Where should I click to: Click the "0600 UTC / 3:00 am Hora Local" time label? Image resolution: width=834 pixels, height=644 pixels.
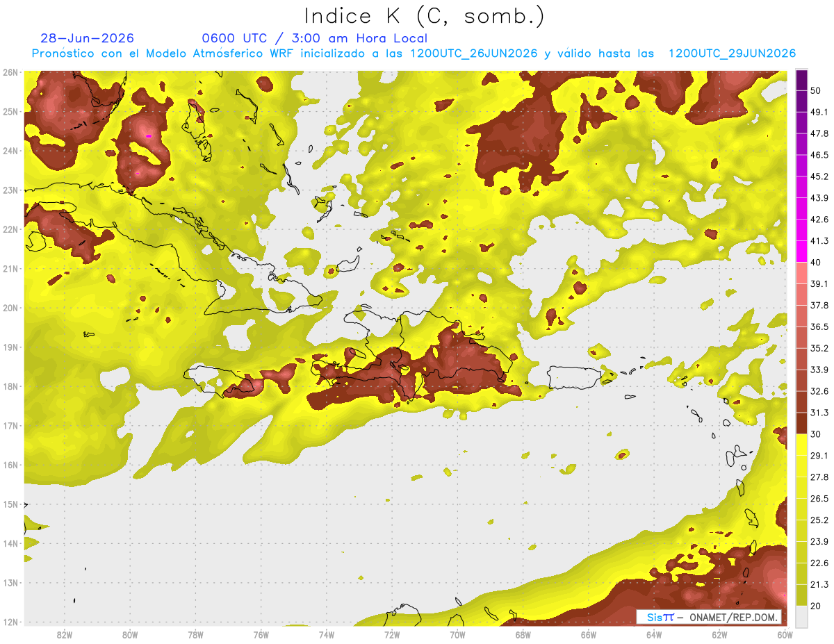click(x=314, y=38)
